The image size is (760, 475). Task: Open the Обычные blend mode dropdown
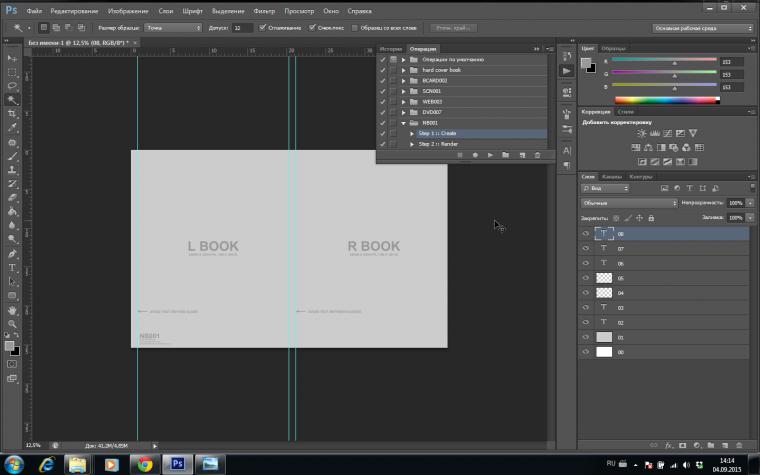(x=628, y=203)
